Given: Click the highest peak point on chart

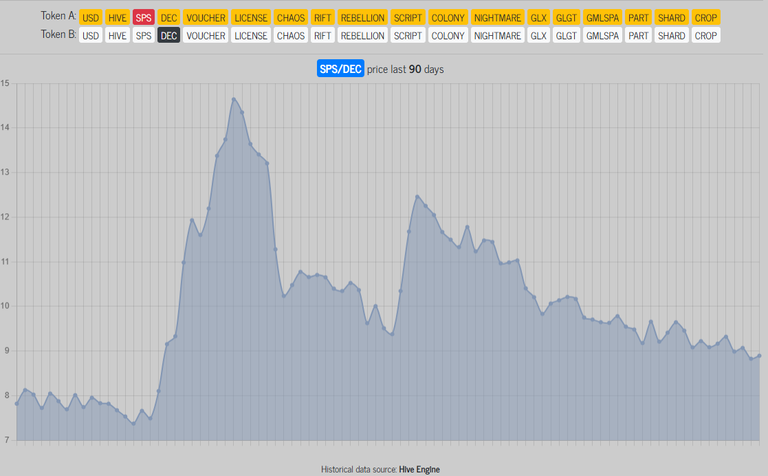Looking at the screenshot, I should 234,99.
